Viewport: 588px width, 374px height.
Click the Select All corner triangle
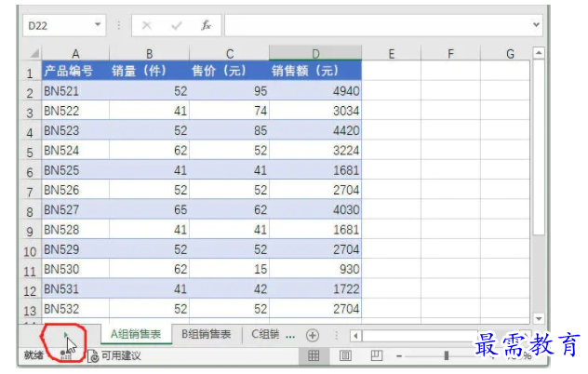pyautogui.click(x=34, y=54)
